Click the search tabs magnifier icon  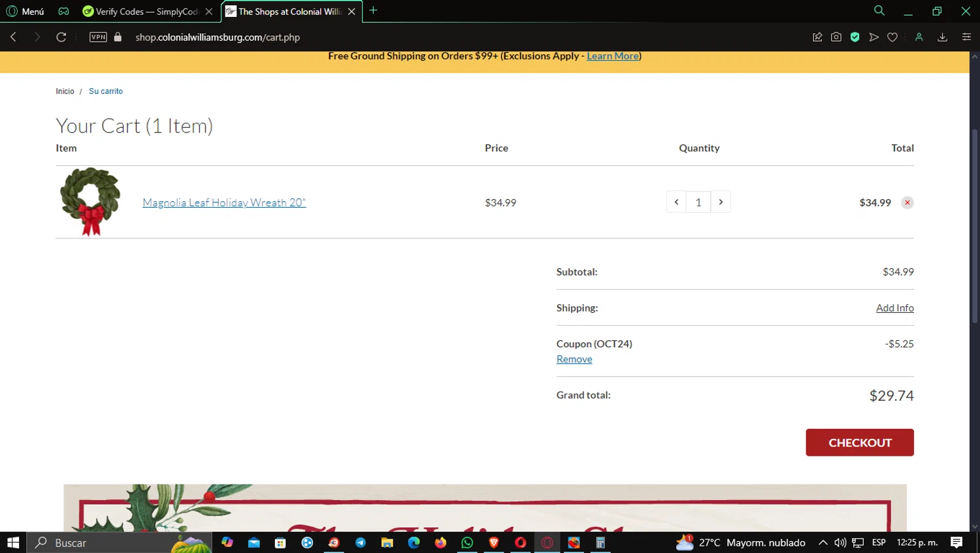(879, 10)
